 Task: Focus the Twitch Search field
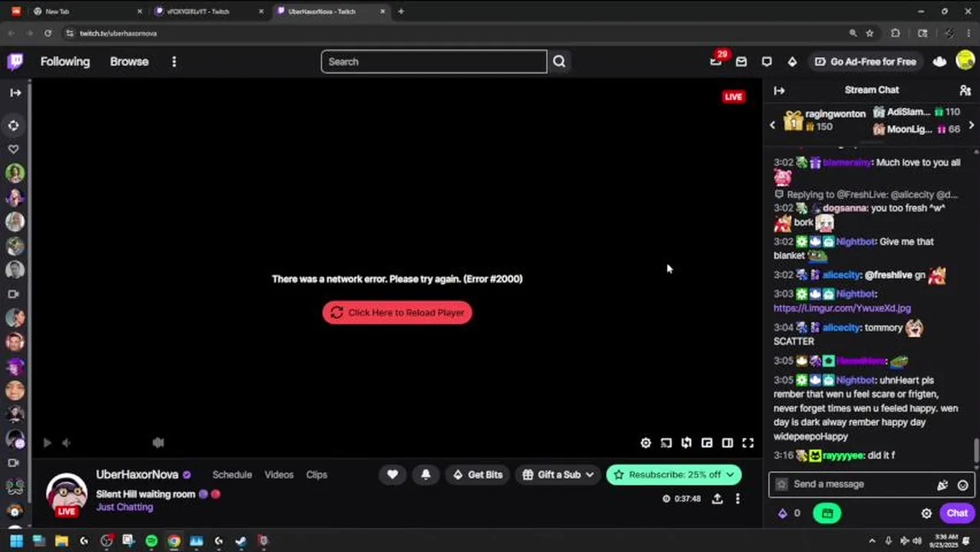434,61
